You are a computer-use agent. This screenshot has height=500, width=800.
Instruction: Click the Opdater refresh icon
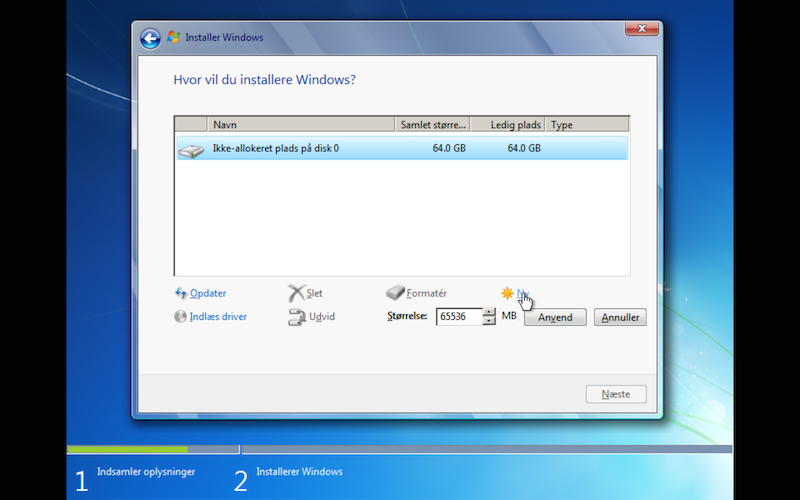click(x=181, y=293)
